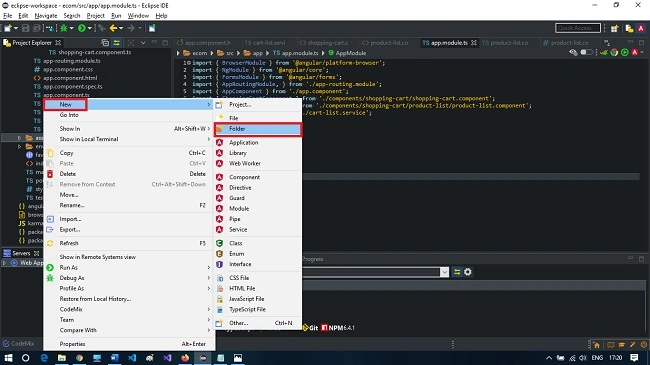The height and width of the screenshot is (365, 650).
Task: Click the settings gear icon in bottom panel
Action: click(468, 272)
